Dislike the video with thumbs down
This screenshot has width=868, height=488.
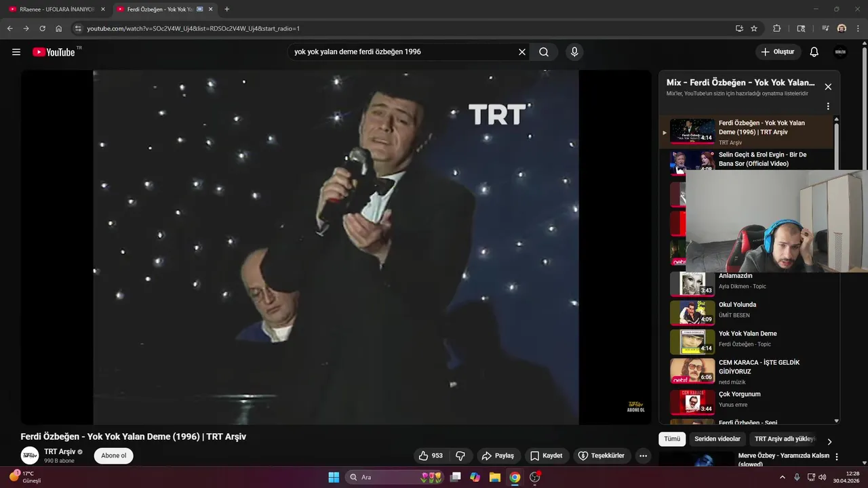point(460,455)
